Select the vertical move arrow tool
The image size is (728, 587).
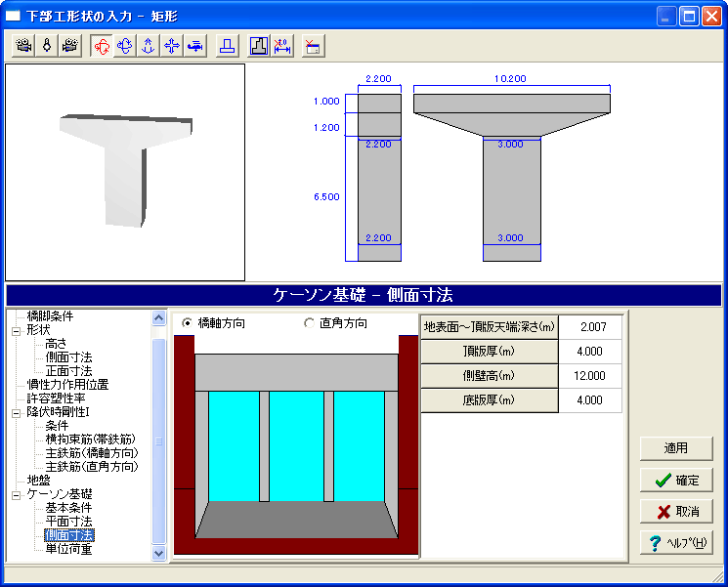pyautogui.click(x=149, y=46)
